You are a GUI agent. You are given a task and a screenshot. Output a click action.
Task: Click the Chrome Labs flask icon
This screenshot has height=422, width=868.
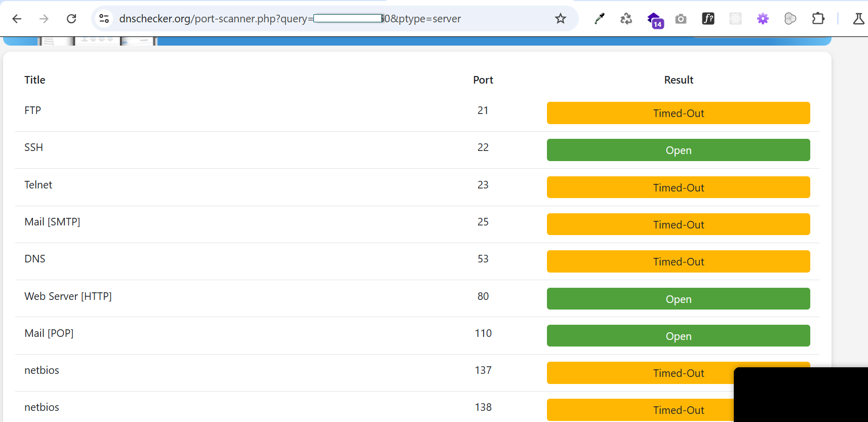pos(858,19)
